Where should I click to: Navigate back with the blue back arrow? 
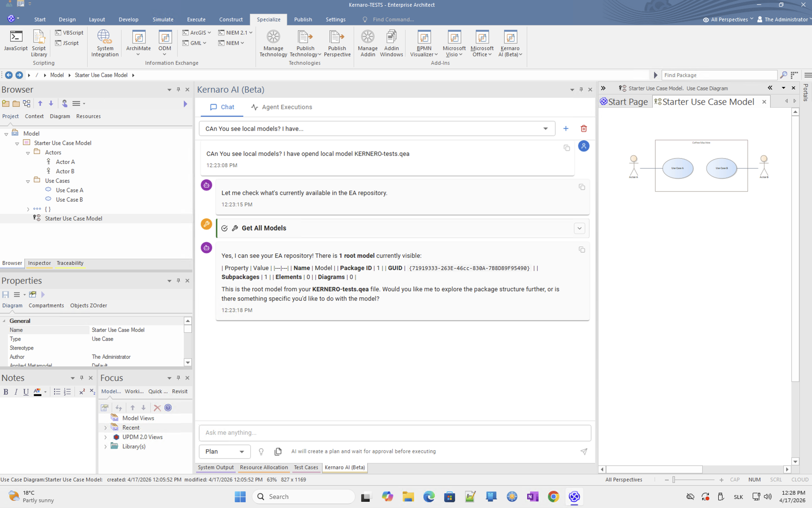pos(9,75)
